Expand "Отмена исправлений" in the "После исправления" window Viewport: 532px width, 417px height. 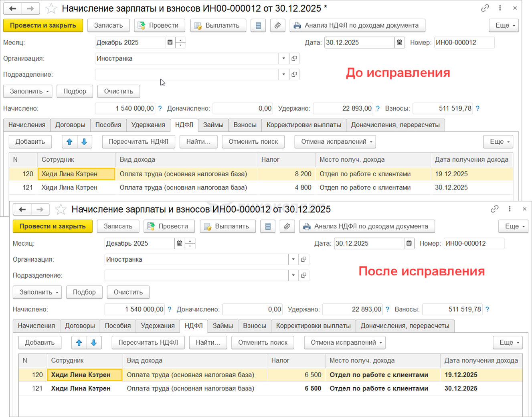344,343
